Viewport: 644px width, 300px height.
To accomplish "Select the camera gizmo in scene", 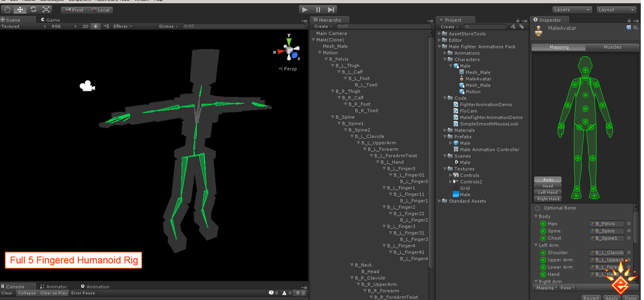I will tap(87, 86).
